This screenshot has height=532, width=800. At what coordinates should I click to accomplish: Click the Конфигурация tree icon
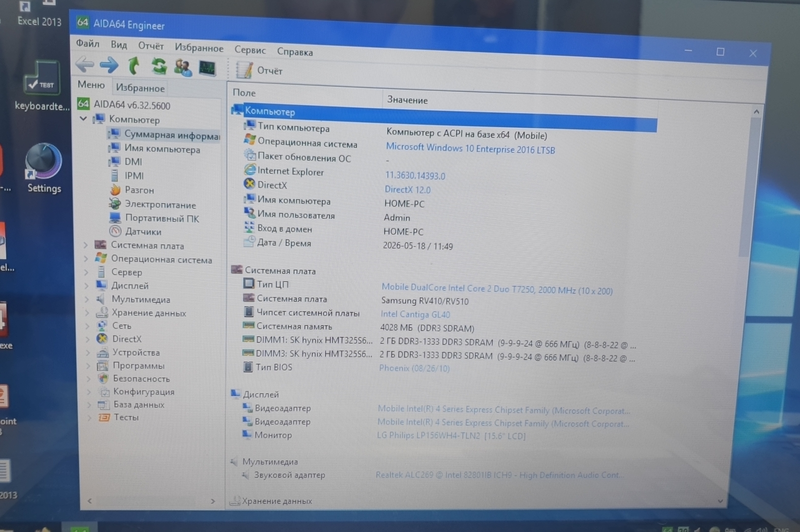(104, 392)
